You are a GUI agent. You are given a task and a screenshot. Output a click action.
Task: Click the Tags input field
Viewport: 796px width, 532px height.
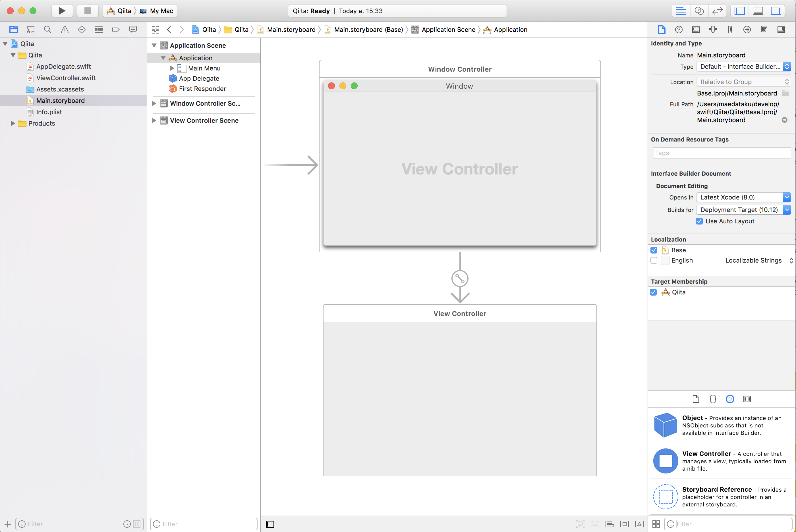(x=721, y=153)
